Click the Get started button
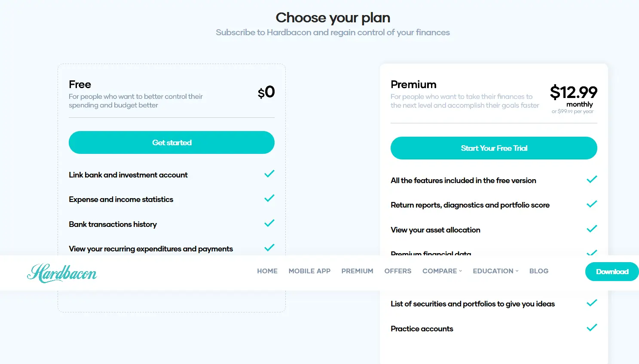 click(171, 142)
